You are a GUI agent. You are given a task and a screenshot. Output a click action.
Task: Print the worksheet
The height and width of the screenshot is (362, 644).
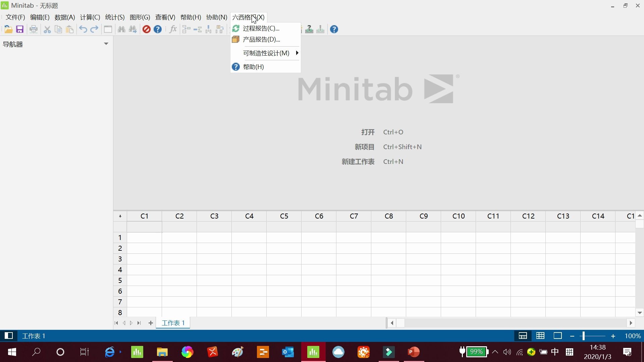pyautogui.click(x=34, y=29)
